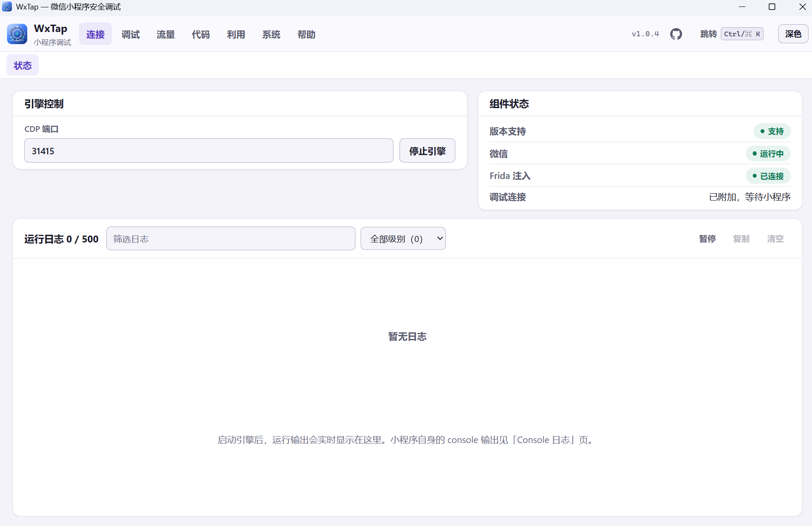Open the 帮助 menu tab

[x=307, y=34]
